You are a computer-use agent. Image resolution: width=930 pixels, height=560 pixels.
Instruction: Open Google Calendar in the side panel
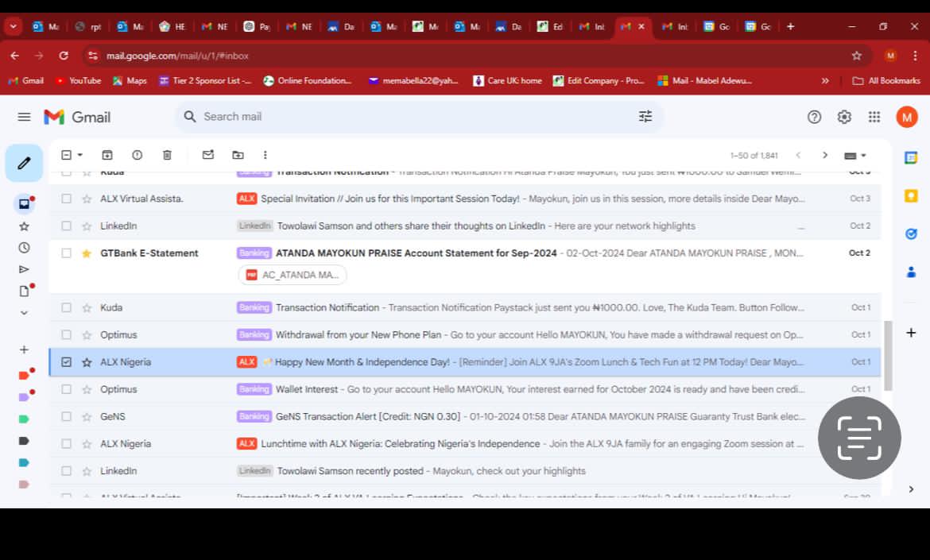tap(911, 157)
